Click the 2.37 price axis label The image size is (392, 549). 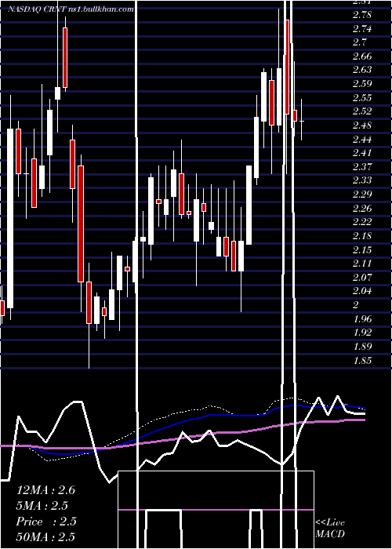click(x=362, y=167)
